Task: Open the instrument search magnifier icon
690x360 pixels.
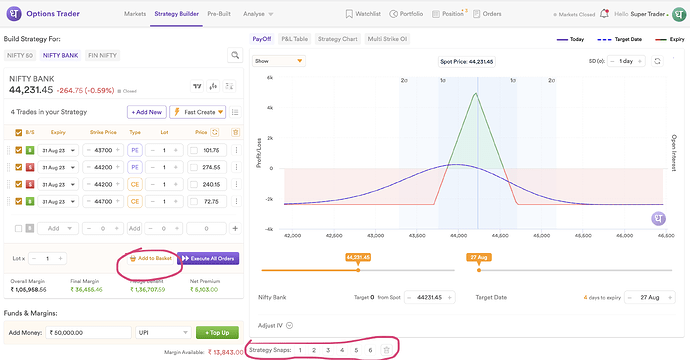Action: (x=235, y=55)
